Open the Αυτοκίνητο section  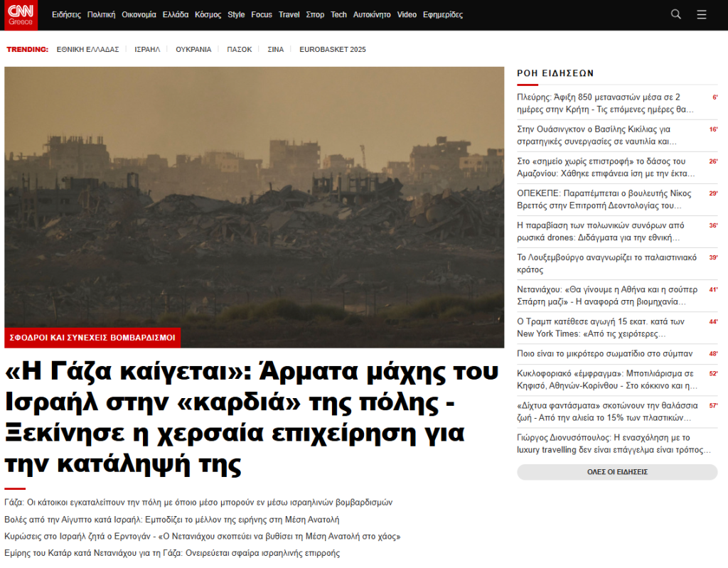[x=372, y=15]
